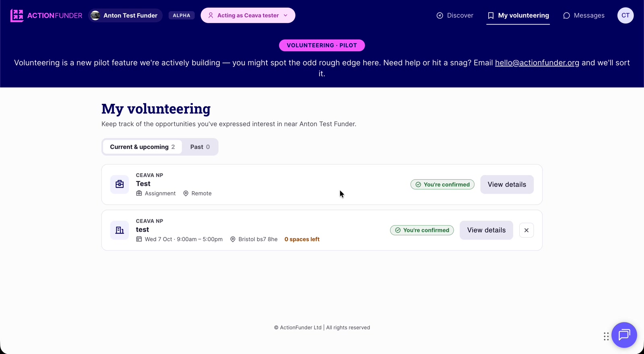Click the ActionFunder Ltd copyright text
The height and width of the screenshot is (354, 644).
click(322, 327)
